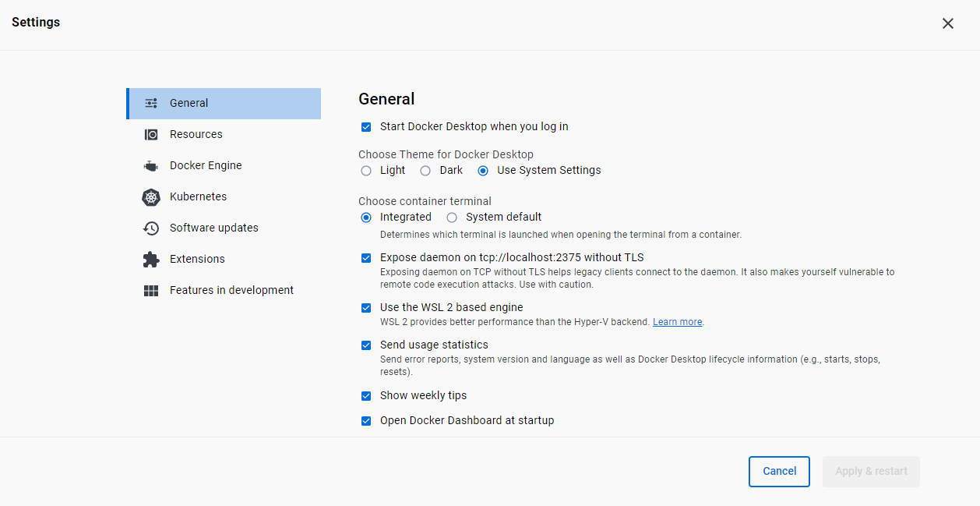980x506 pixels.
Task: Select the Light theme radio button
Action: point(366,171)
